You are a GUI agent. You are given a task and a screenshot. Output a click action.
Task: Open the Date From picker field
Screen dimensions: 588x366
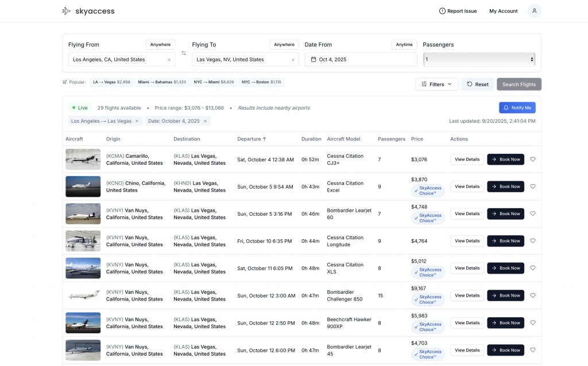[x=361, y=60]
